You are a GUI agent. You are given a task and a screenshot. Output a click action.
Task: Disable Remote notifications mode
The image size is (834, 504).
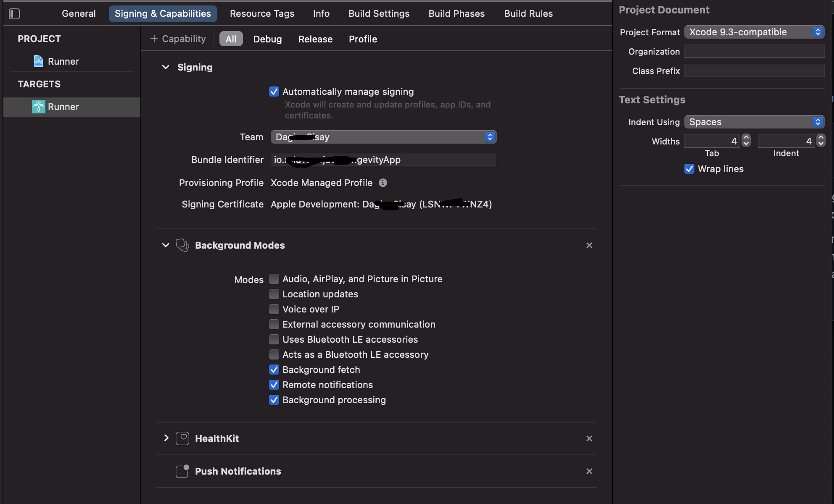click(x=274, y=385)
